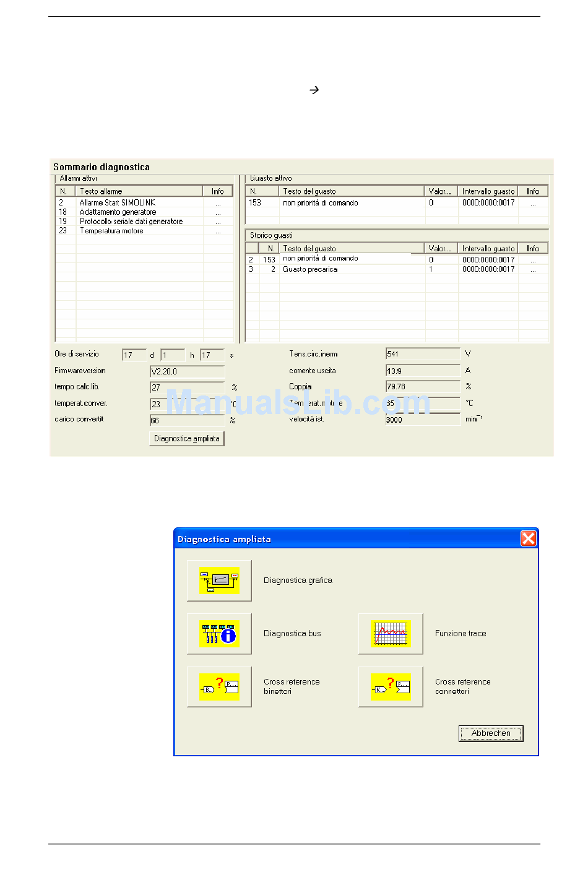Click Ore di servizio seconds field

point(212,355)
